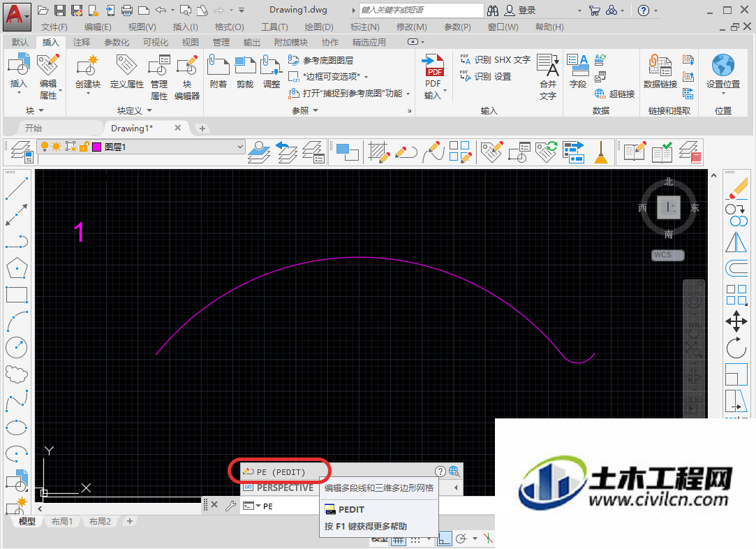Select the Rectangle draw tool
The width and height of the screenshot is (756, 549).
tap(16, 294)
